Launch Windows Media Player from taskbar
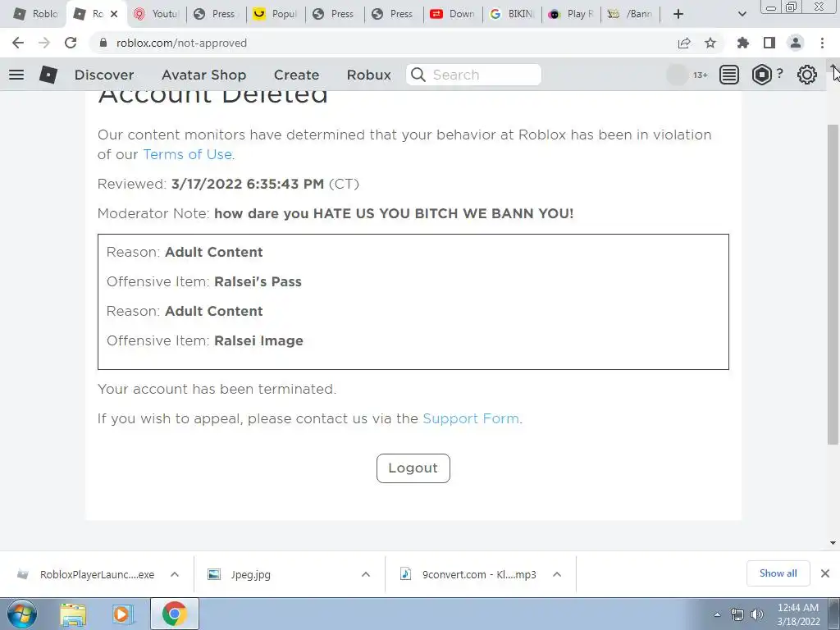 pos(121,614)
